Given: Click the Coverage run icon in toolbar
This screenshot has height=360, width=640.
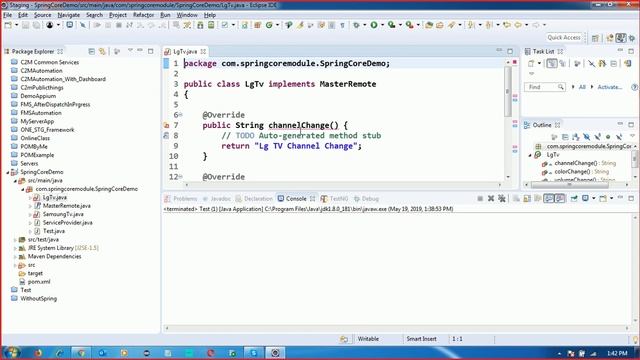Looking at the screenshot, I should [x=391, y=25].
